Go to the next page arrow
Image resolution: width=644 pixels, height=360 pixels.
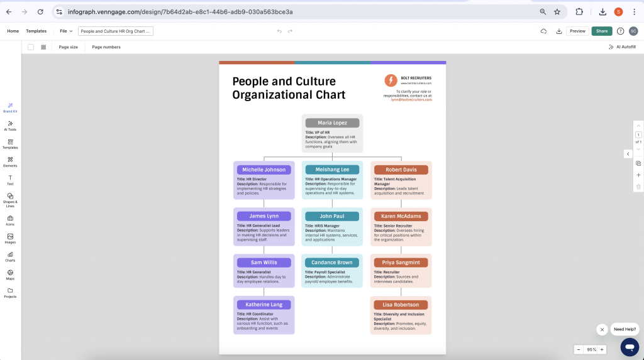[638, 150]
